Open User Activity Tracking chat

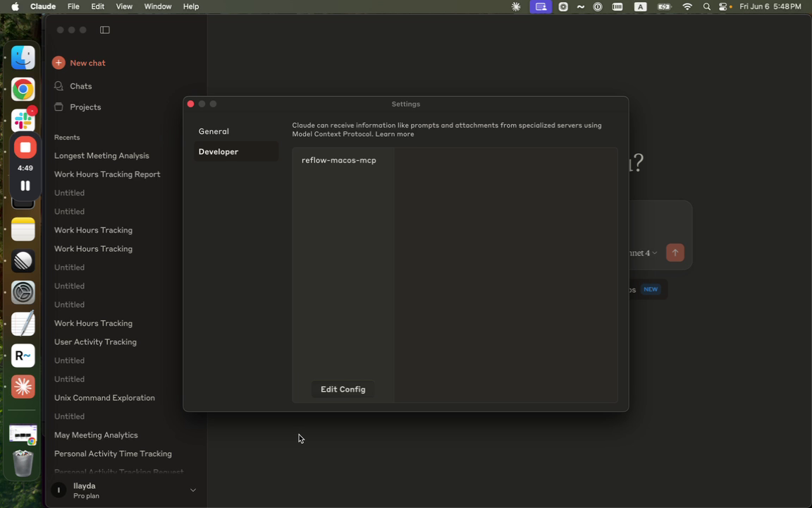pos(95,342)
